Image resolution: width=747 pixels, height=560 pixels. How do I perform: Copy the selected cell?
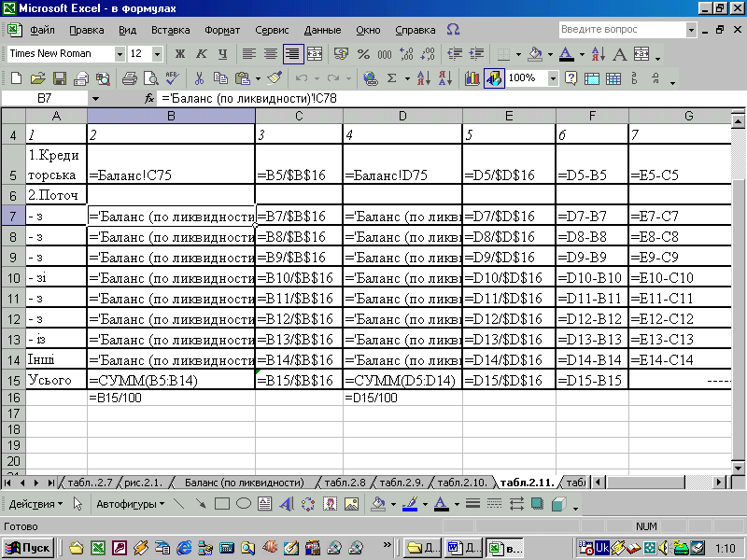[220, 77]
